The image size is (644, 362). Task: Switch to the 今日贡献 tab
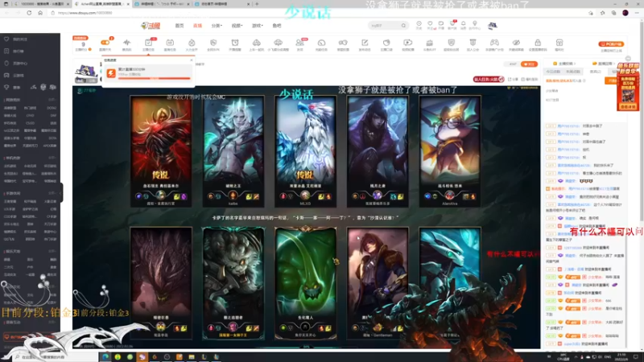(553, 72)
